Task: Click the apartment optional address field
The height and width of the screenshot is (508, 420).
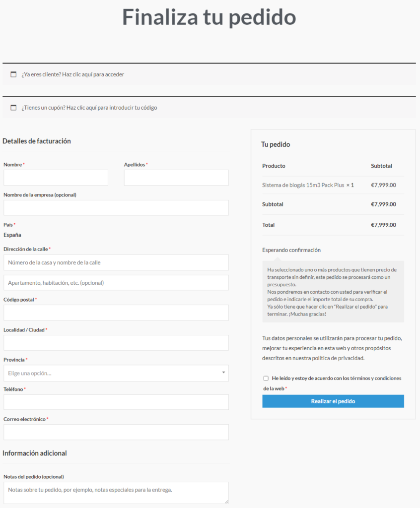Action: pos(116,283)
